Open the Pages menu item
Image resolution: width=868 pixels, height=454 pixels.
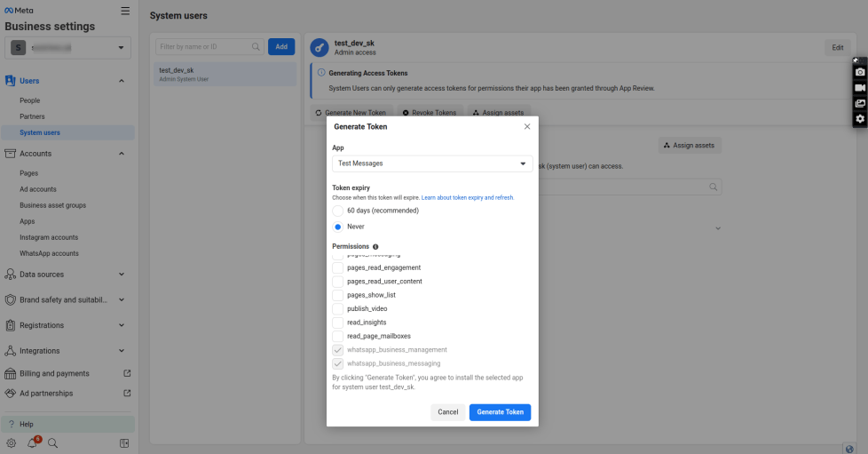pyautogui.click(x=28, y=173)
